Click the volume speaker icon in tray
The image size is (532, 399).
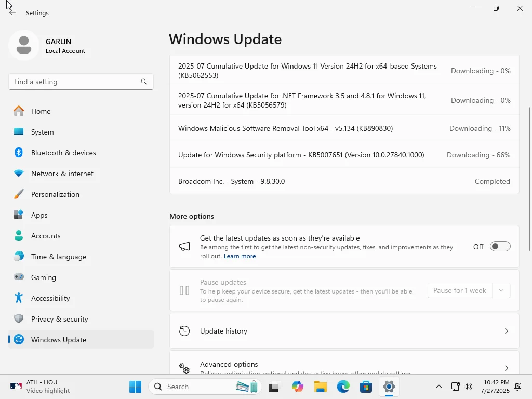coord(468,387)
